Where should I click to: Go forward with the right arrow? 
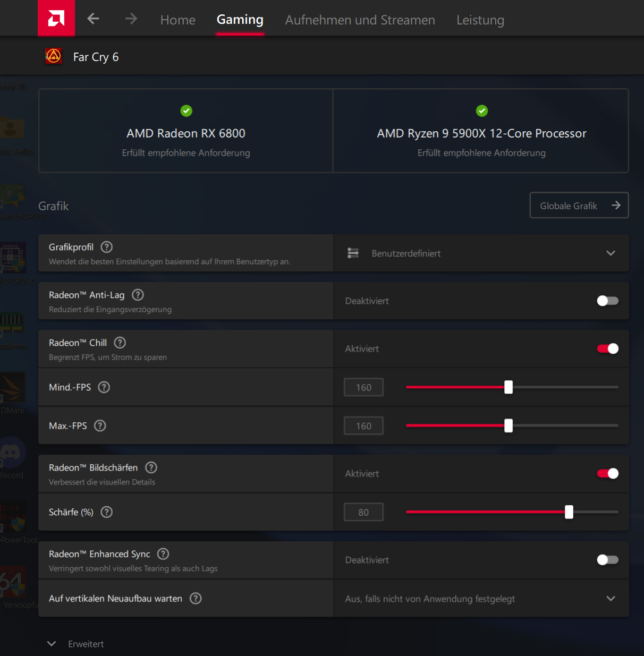point(131,19)
